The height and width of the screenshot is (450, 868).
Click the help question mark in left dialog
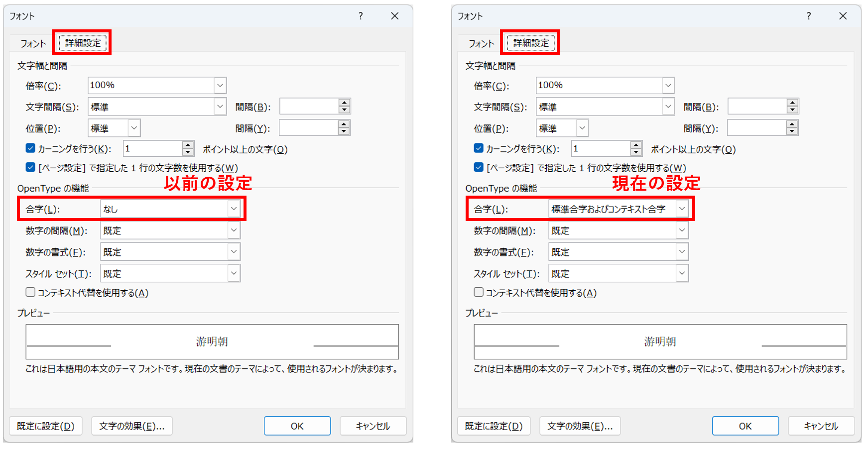pos(361,16)
